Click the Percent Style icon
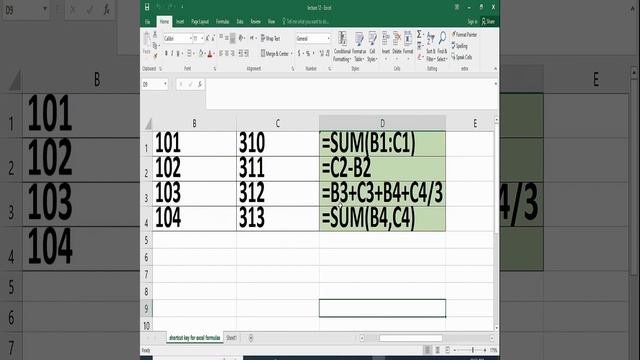The width and height of the screenshot is (640, 360). (308, 53)
